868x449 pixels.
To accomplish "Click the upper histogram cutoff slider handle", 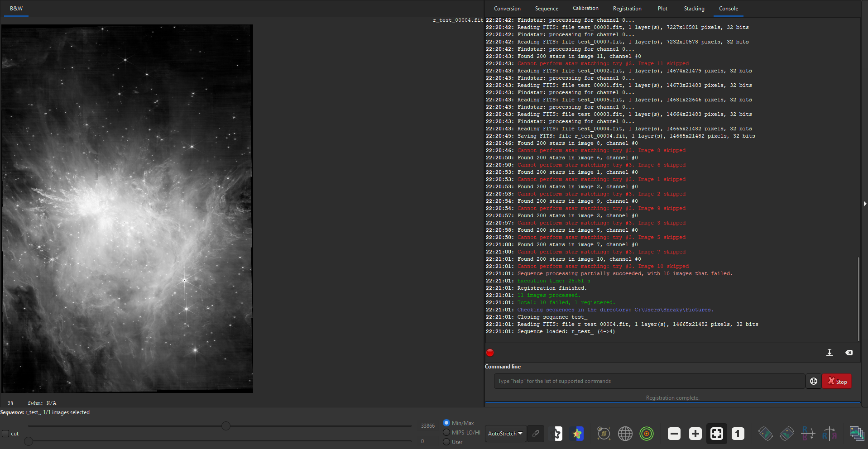I will tap(226, 425).
